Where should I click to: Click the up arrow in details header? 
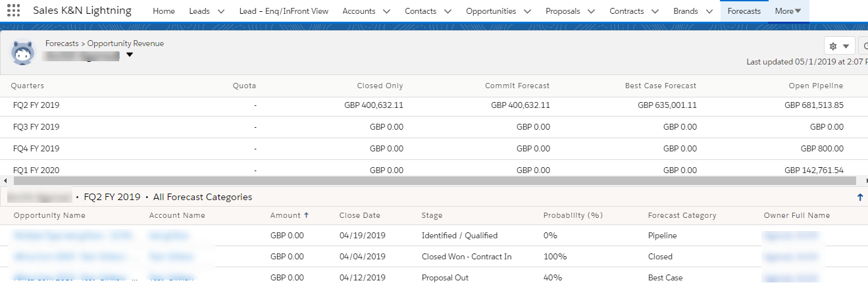[x=860, y=197]
